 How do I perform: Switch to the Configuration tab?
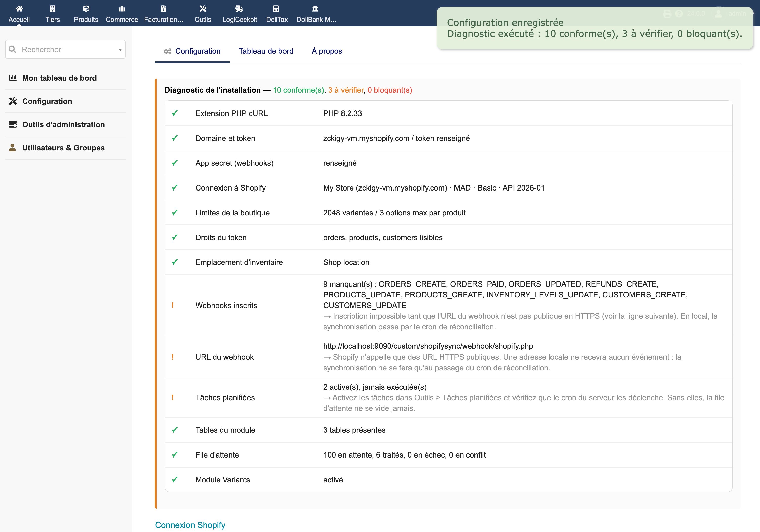(192, 51)
